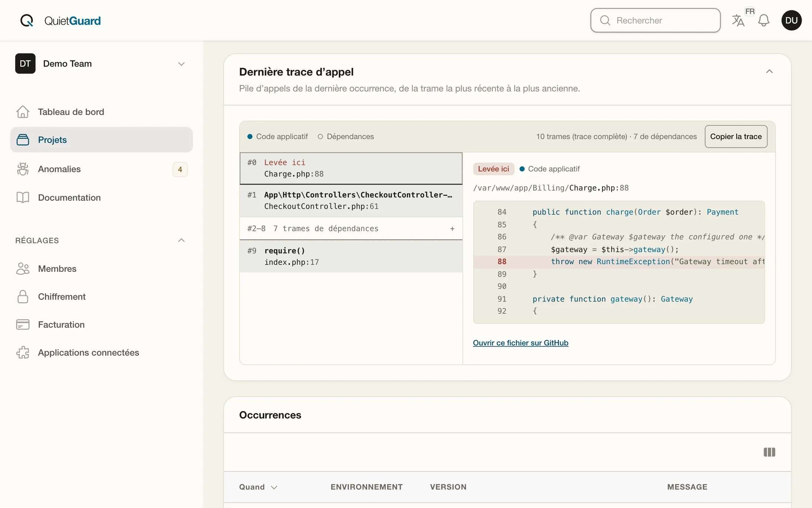Click the QuietGuard brand name

tap(72, 21)
